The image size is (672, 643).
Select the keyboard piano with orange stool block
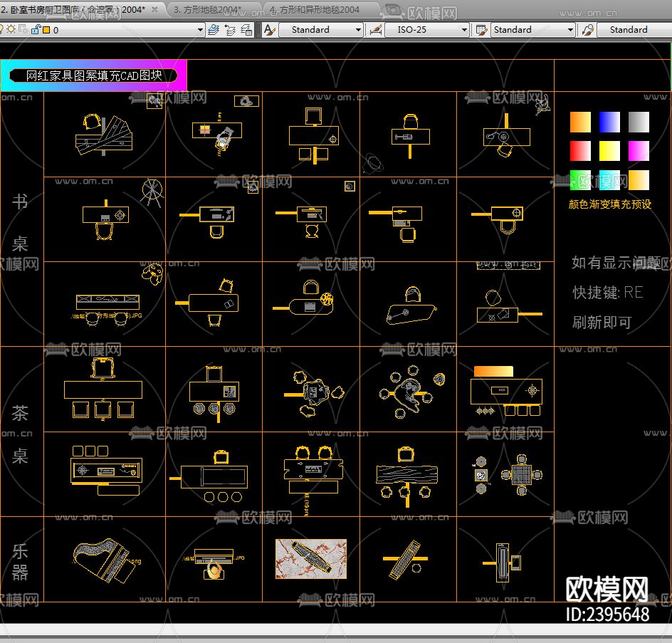(x=214, y=564)
